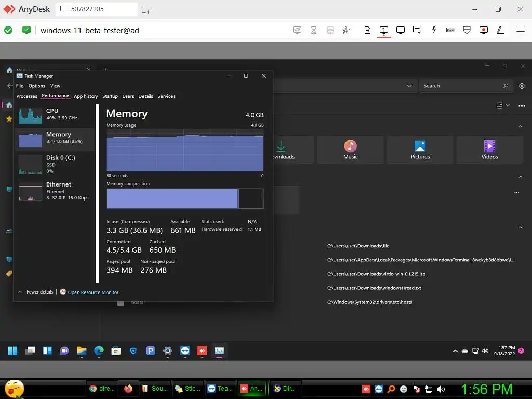Open remote Settings gear on taskbar
Screen dimensions: 532x399
point(168,351)
